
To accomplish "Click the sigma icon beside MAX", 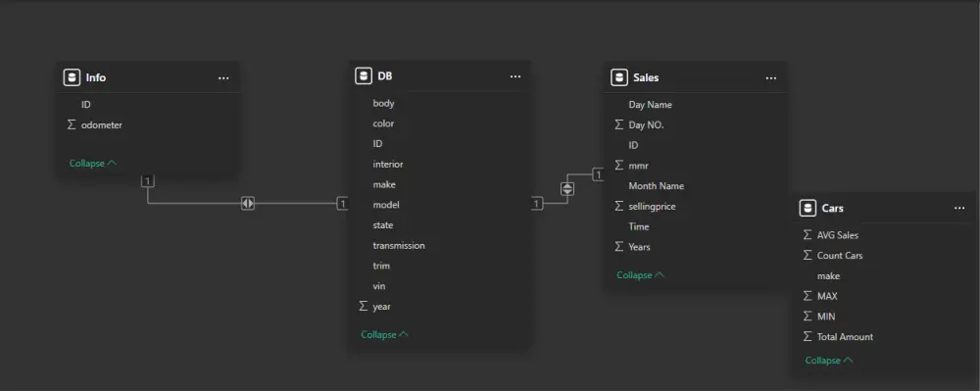I will point(808,296).
